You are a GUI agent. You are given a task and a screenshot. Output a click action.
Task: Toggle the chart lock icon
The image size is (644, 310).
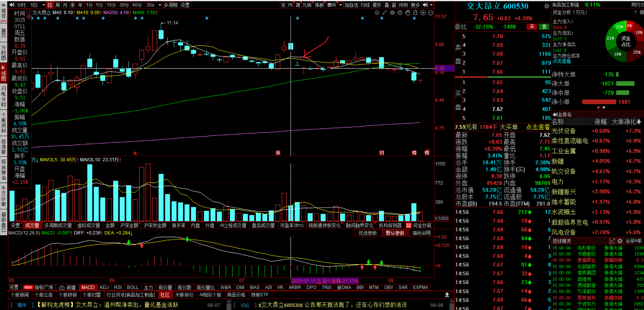[x=415, y=13]
